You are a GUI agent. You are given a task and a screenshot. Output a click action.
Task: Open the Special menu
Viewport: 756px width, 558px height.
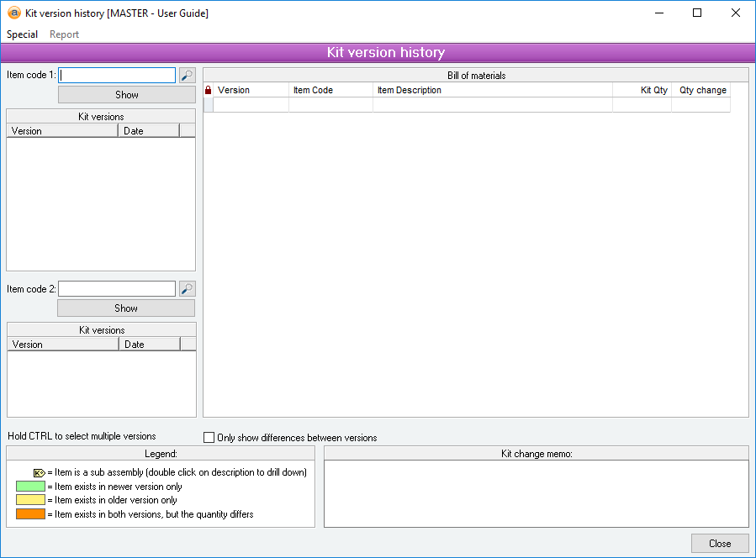tap(23, 34)
